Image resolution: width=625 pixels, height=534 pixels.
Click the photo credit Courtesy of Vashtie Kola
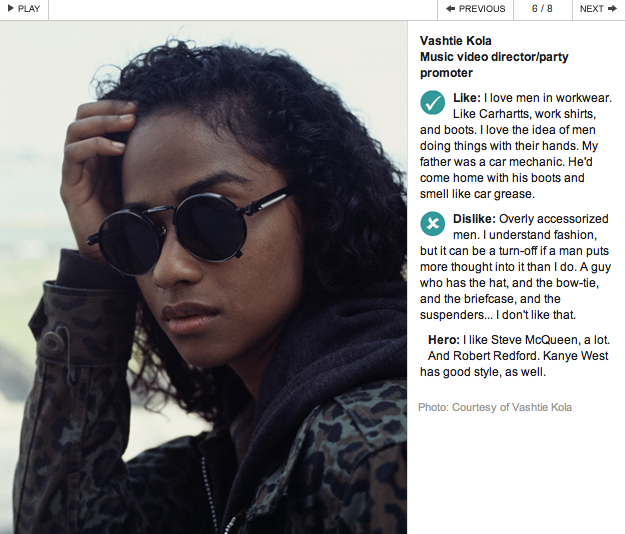[x=495, y=407]
